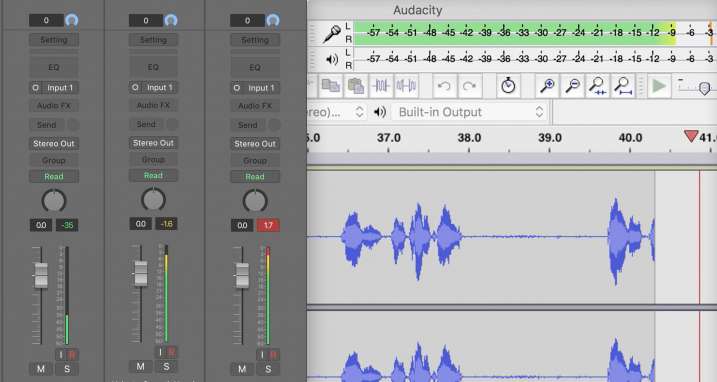Screen dimensions: 717x382
Task: Click Audacity's playback speed slider
Action: click(x=704, y=88)
